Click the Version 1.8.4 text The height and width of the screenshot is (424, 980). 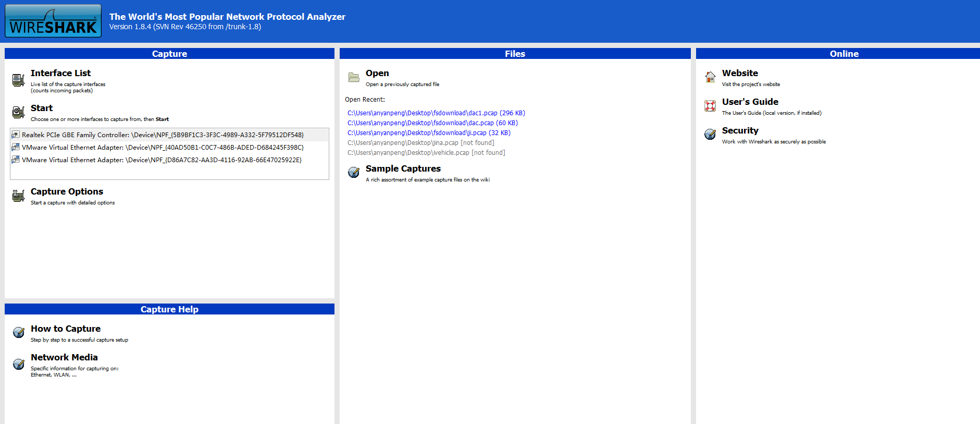[x=185, y=27]
